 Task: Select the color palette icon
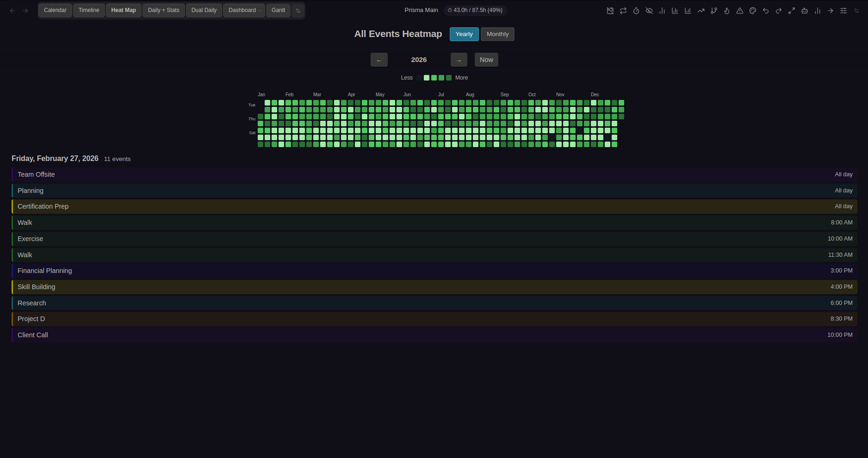coord(753,10)
